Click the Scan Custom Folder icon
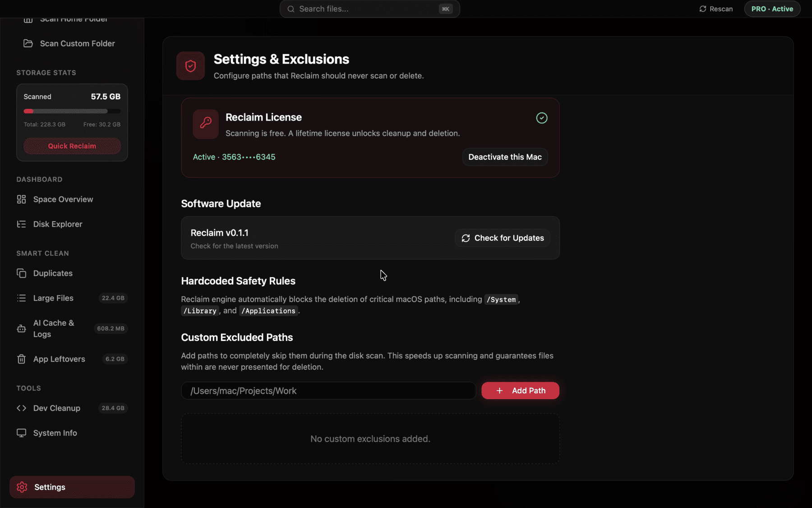The width and height of the screenshot is (812, 508). [x=28, y=43]
